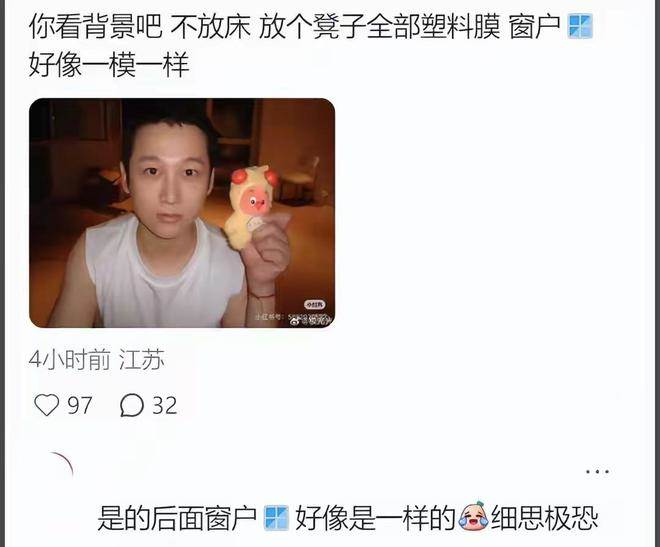Like the comment with the heart icon
The image size is (660, 547).
[46, 405]
